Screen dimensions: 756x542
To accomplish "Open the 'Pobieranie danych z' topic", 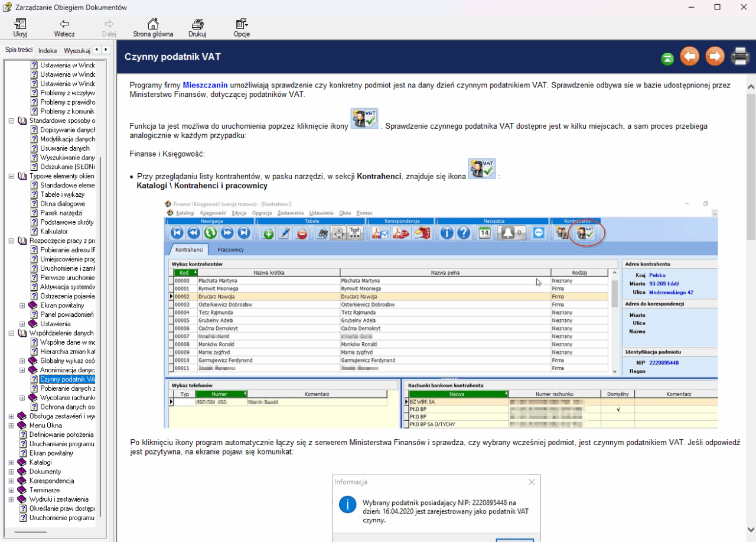I will pos(67,388).
